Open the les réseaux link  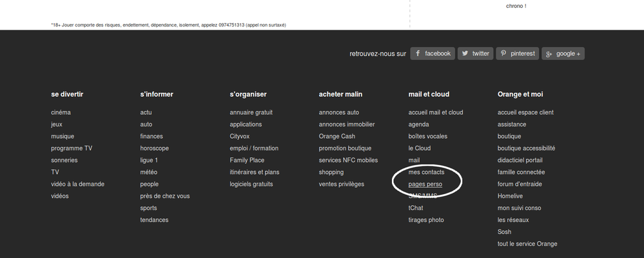tap(513, 220)
